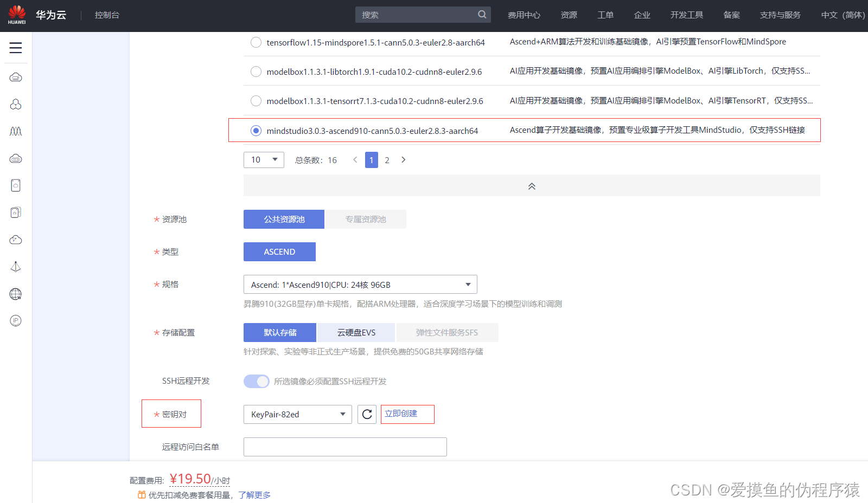This screenshot has height=503, width=868.
Task: Click the three-circles cluster sidebar icon
Action: pos(16,104)
